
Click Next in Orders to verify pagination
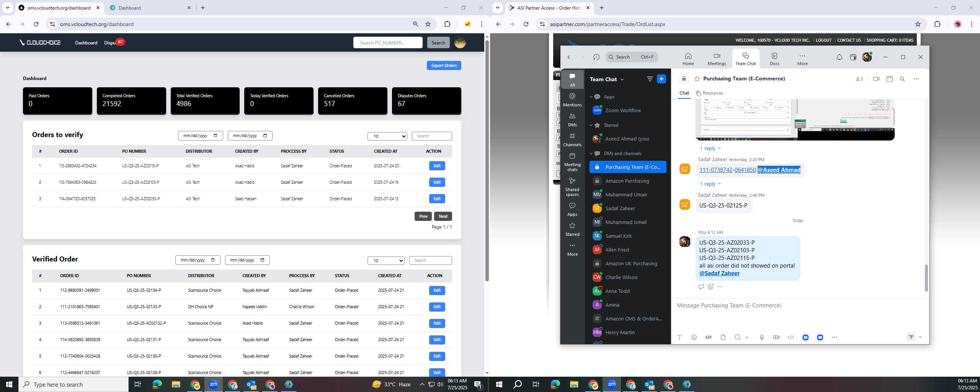coord(443,216)
